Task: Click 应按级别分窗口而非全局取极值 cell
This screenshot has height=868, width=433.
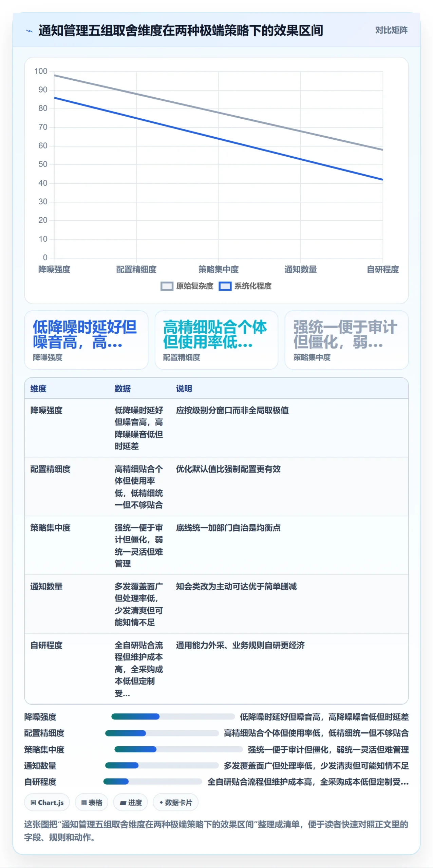Action: coord(232,410)
